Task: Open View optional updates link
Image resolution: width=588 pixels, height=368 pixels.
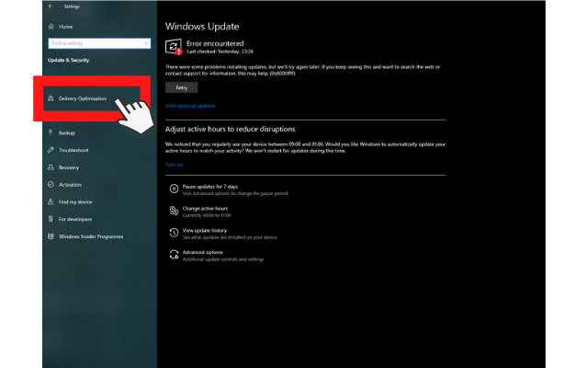Action: coord(190,106)
